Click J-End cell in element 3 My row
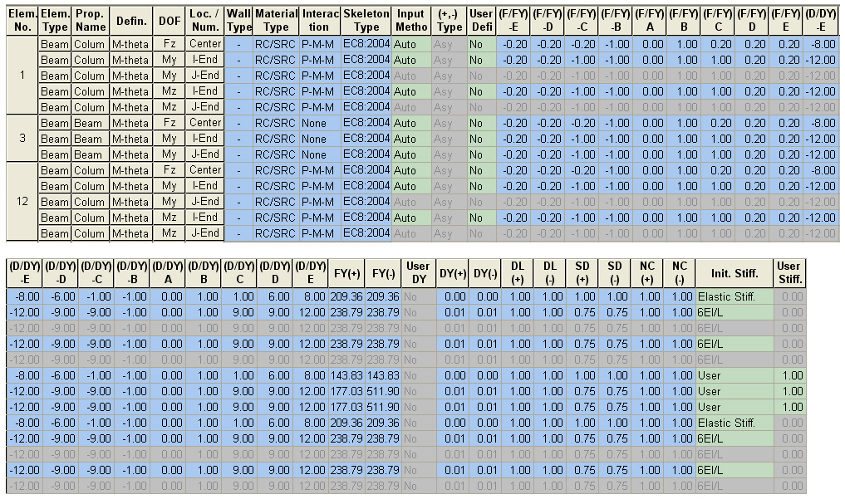Image resolution: width=845 pixels, height=504 pixels. (x=204, y=154)
